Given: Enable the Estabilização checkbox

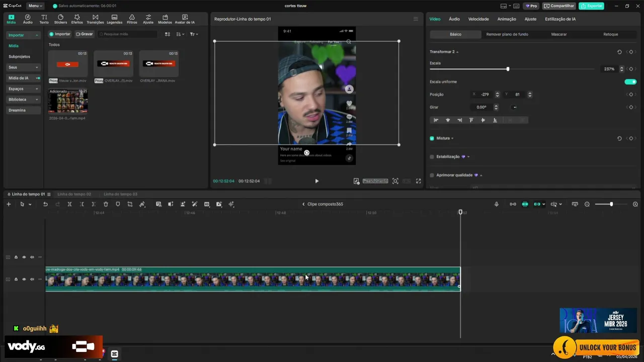Looking at the screenshot, I should 432,157.
